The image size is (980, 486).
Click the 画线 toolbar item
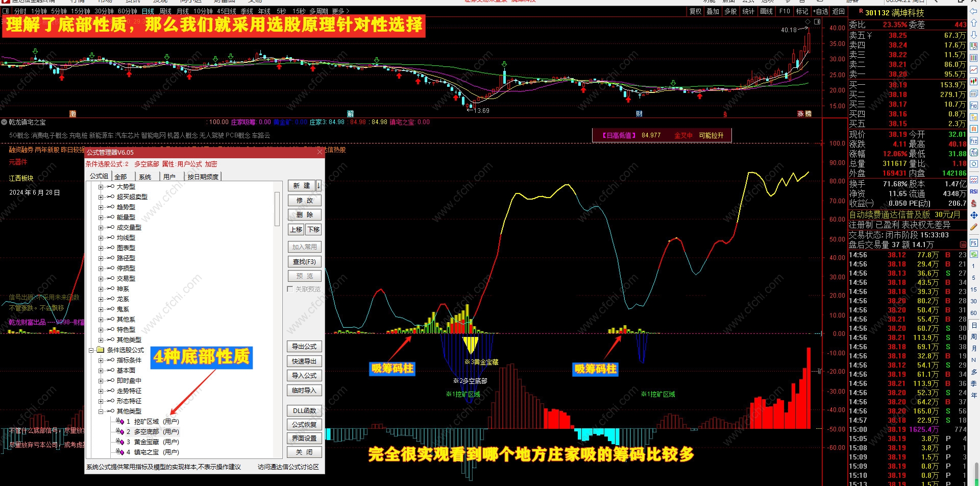click(x=767, y=11)
